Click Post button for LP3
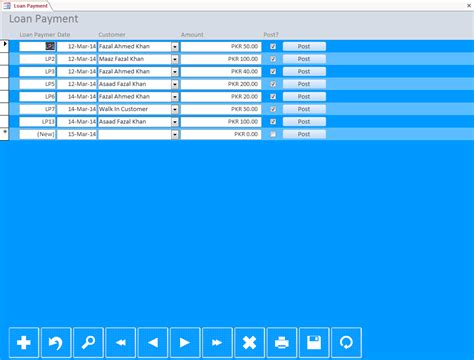 coord(304,71)
